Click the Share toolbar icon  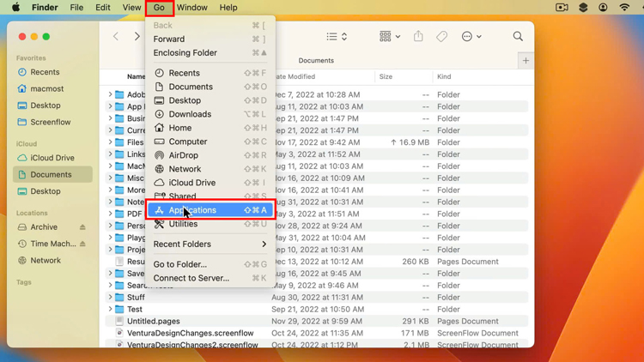click(418, 37)
